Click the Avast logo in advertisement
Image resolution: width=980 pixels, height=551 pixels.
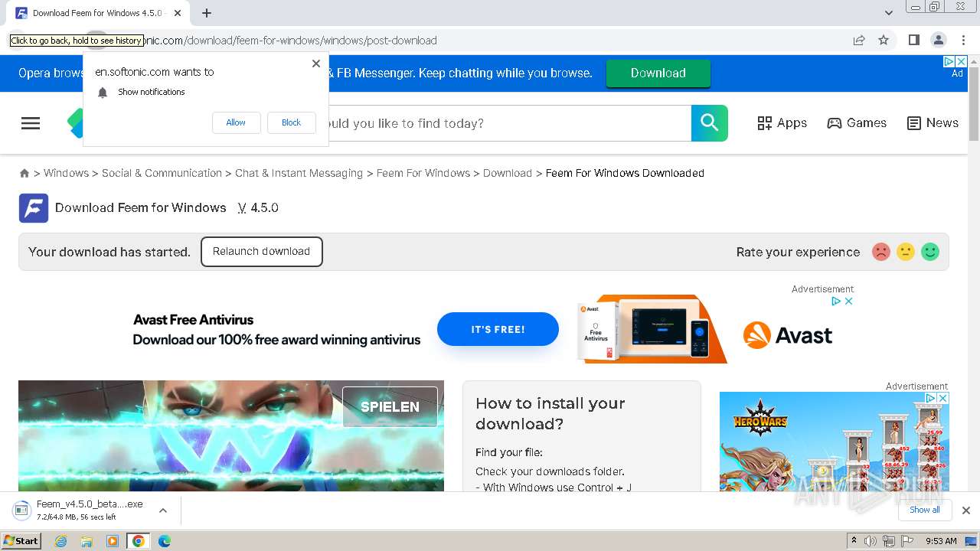pyautogui.click(x=788, y=335)
